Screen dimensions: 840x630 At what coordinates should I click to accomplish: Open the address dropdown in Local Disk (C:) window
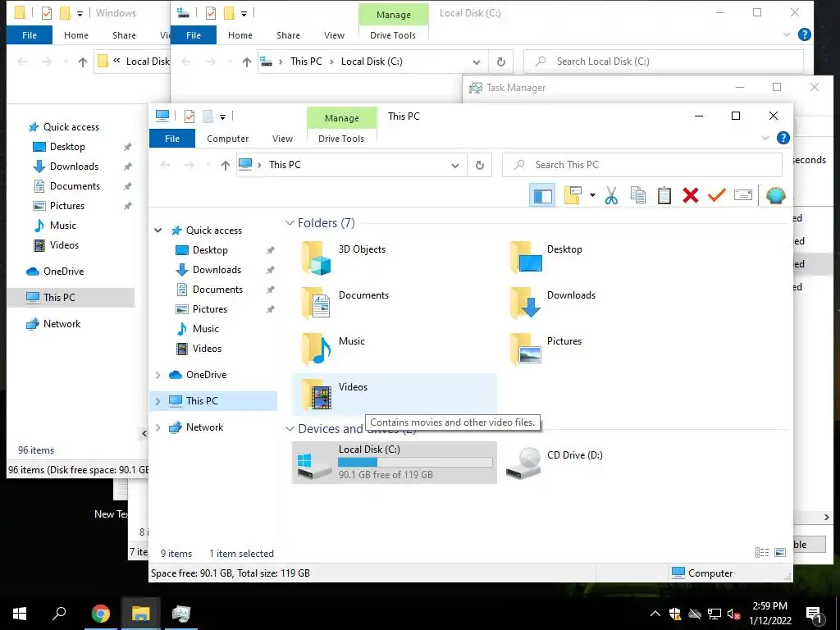(477, 62)
